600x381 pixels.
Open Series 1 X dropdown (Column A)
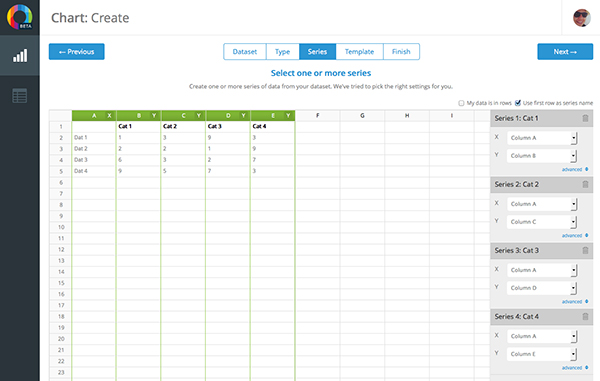point(542,138)
